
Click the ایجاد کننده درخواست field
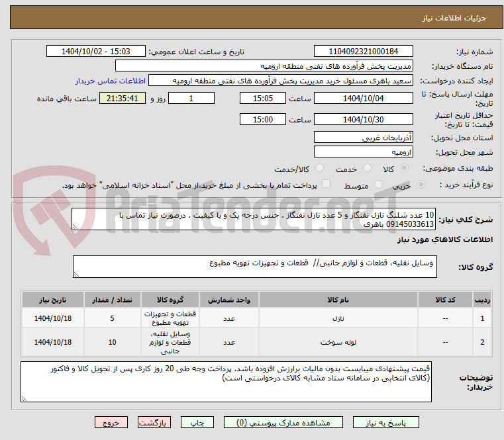click(280, 80)
